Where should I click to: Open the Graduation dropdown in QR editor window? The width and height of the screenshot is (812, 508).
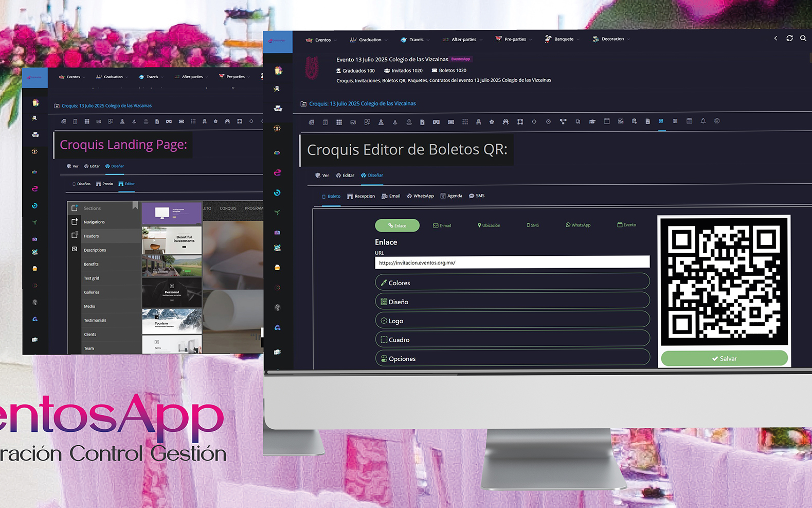(369, 40)
